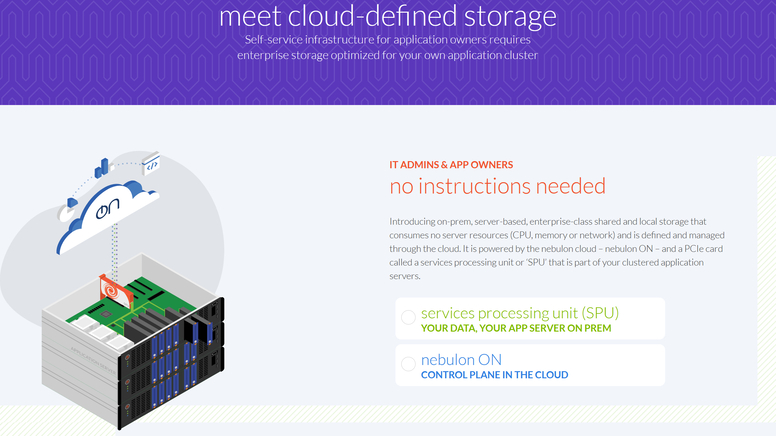Select the nebulon ON radio button

tap(408, 364)
